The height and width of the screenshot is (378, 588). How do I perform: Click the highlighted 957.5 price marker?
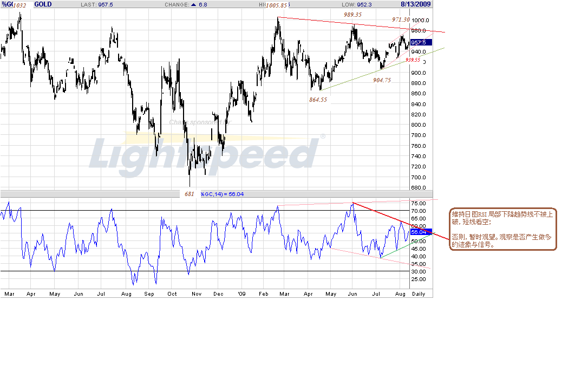click(x=421, y=42)
